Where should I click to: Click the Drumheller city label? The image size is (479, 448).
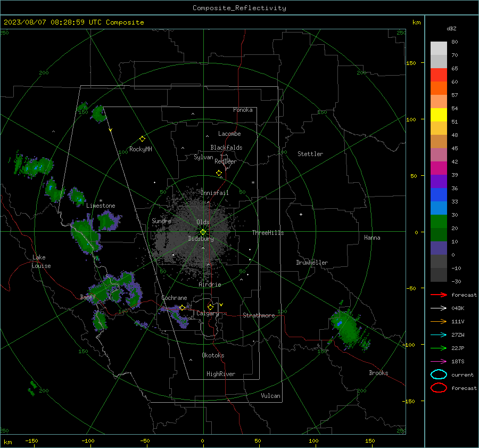click(312, 263)
